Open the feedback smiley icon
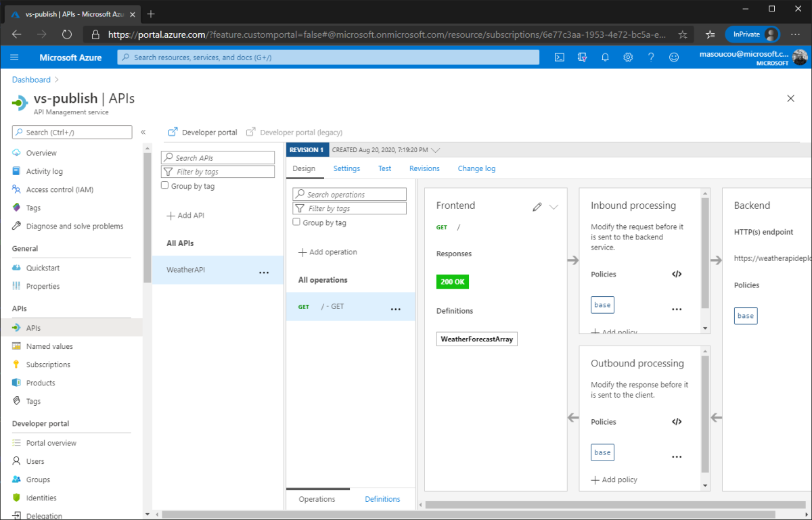This screenshot has height=520, width=812. 674,57
